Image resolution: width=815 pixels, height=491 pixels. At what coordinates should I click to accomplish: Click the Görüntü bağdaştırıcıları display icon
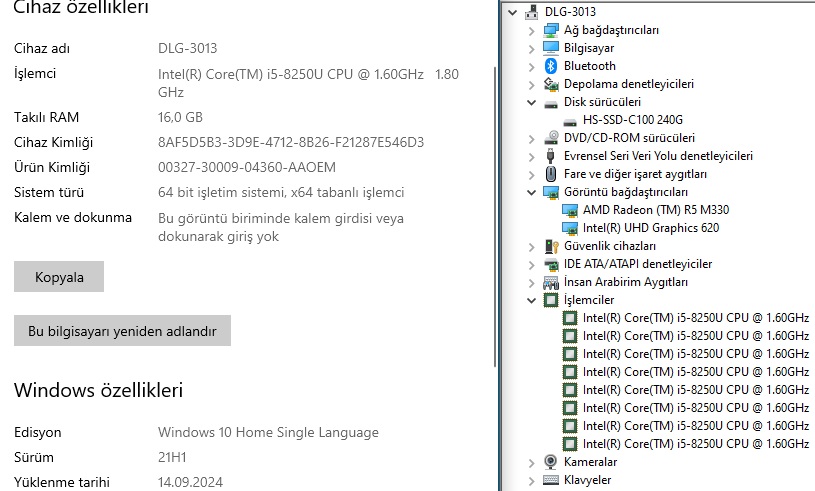pos(551,192)
